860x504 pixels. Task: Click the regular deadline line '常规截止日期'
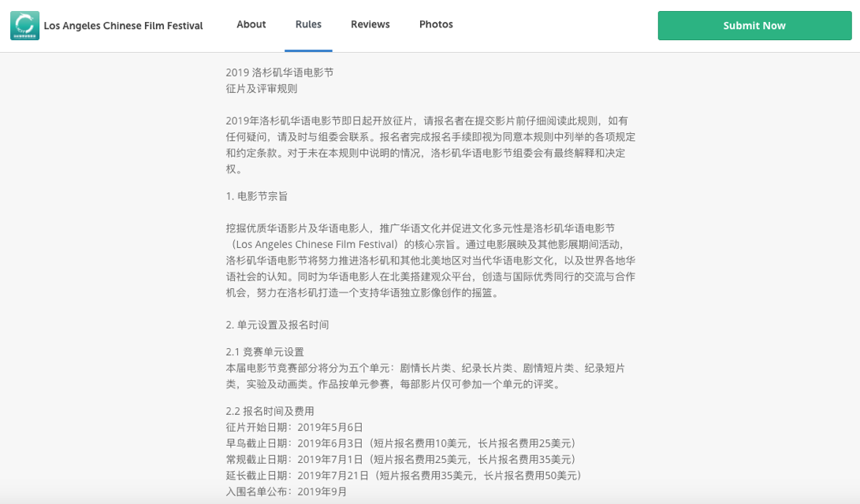pyautogui.click(x=401, y=459)
